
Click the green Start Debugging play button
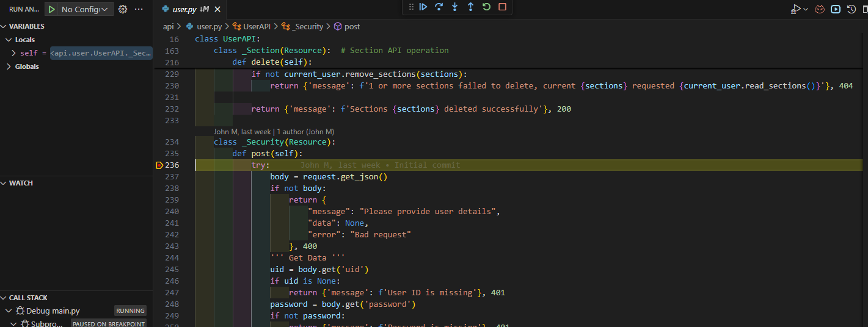[x=52, y=9]
